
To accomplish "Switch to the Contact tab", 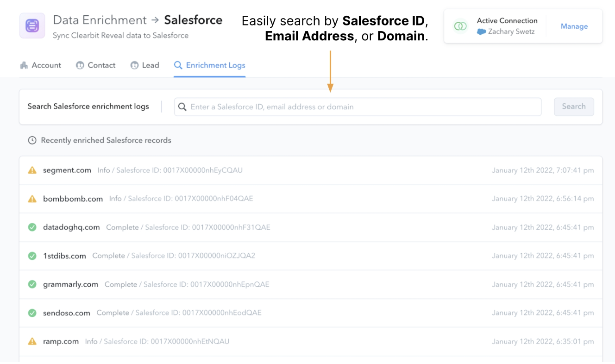I will (x=96, y=65).
